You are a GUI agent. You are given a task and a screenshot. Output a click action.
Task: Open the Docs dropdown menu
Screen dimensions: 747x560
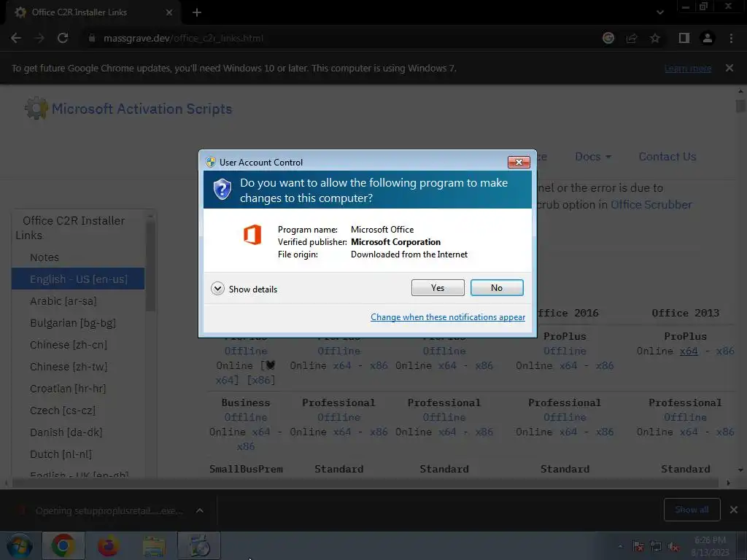[x=592, y=157]
